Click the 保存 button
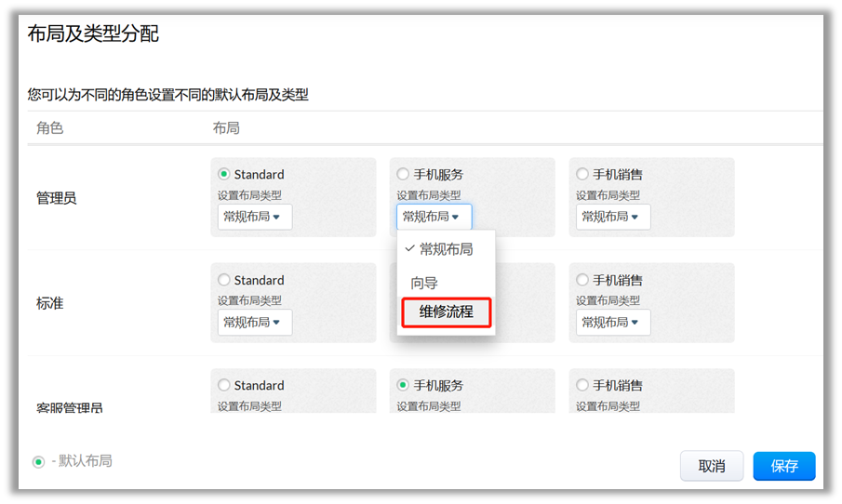The height and width of the screenshot is (504, 842). 783,466
